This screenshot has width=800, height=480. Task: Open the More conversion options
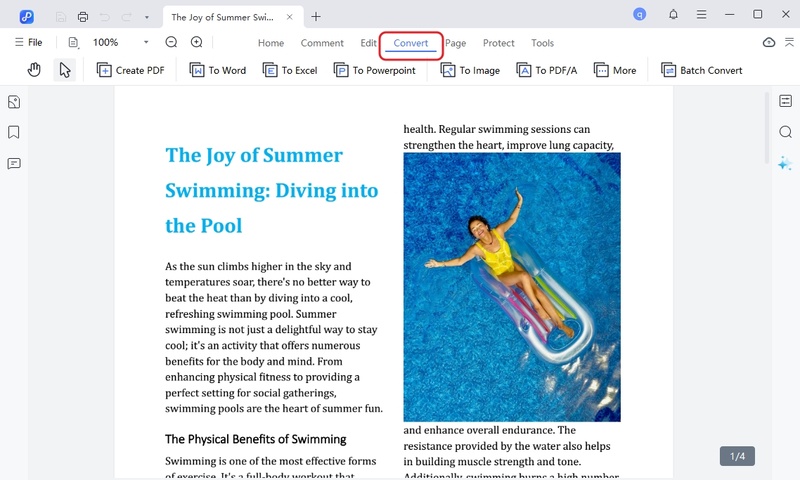pyautogui.click(x=615, y=70)
